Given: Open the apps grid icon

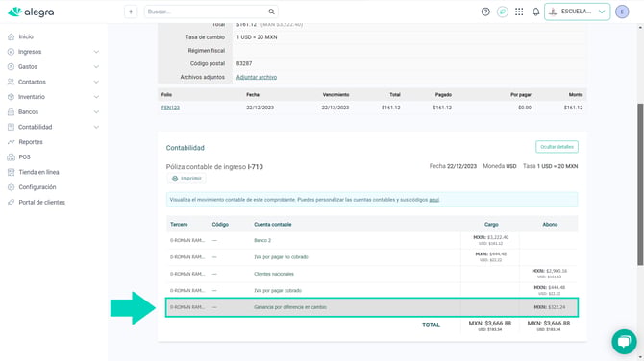Looking at the screenshot, I should click(519, 12).
